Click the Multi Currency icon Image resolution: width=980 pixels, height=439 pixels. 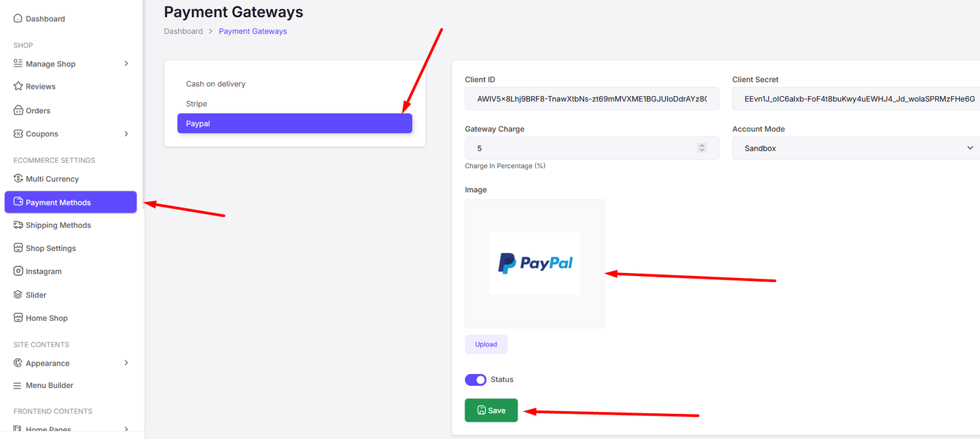tap(18, 178)
